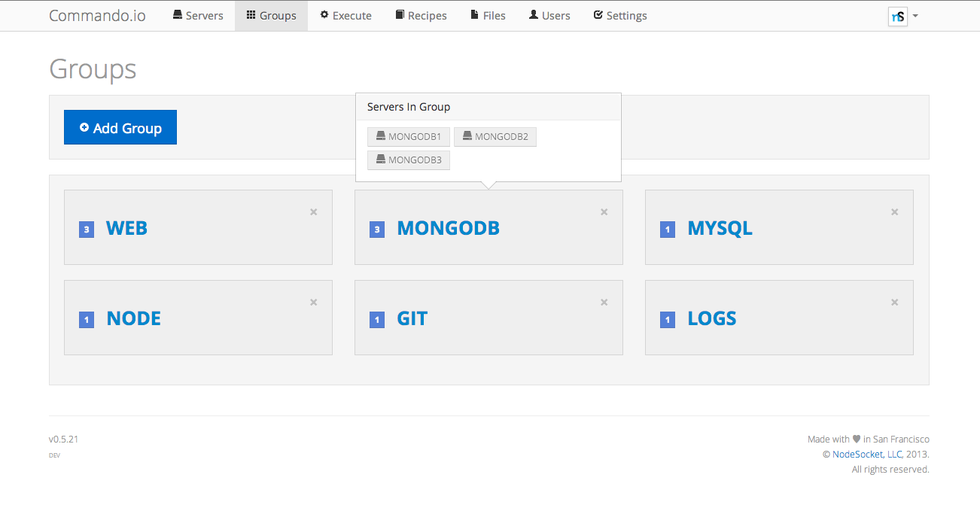Click the Add Group button
980x505 pixels.
[x=120, y=127]
